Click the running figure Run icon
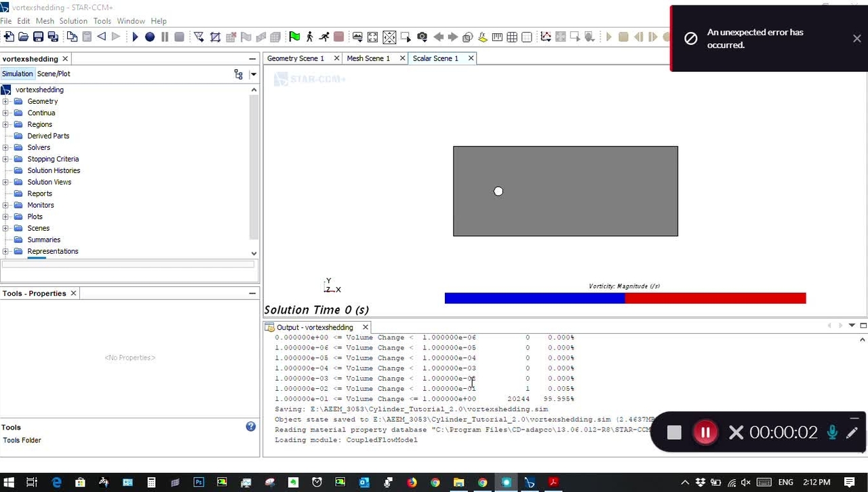The image size is (868, 492). [324, 37]
